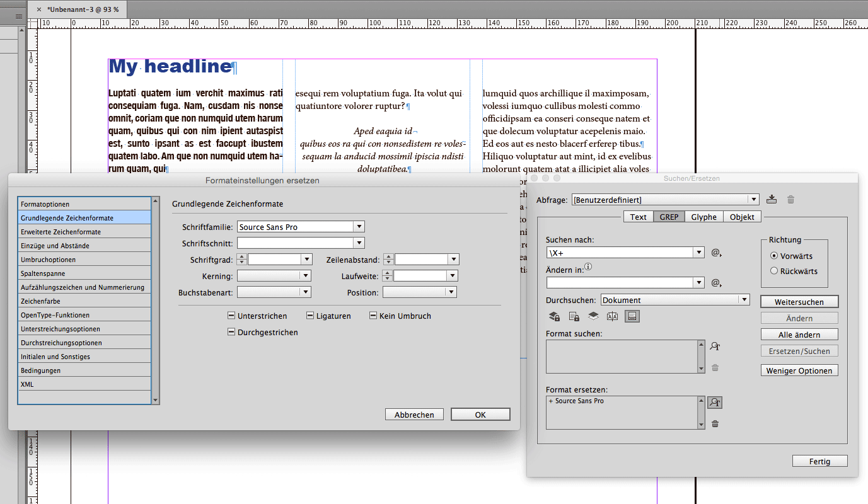
Task: Toggle include footnotes in search
Action: (632, 316)
